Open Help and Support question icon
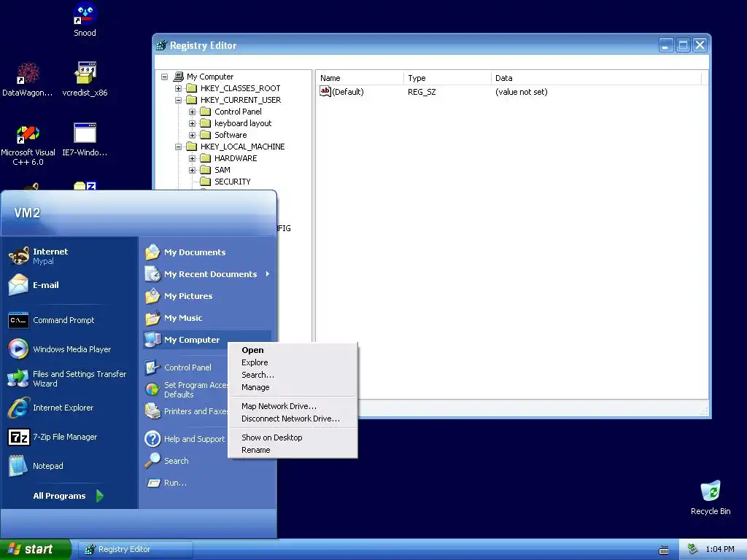 coord(152,438)
